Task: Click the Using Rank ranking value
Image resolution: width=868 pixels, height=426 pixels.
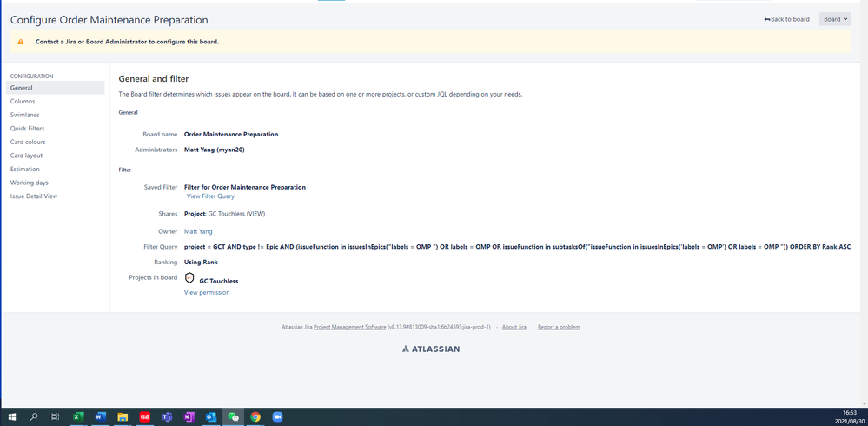Action: [x=201, y=262]
